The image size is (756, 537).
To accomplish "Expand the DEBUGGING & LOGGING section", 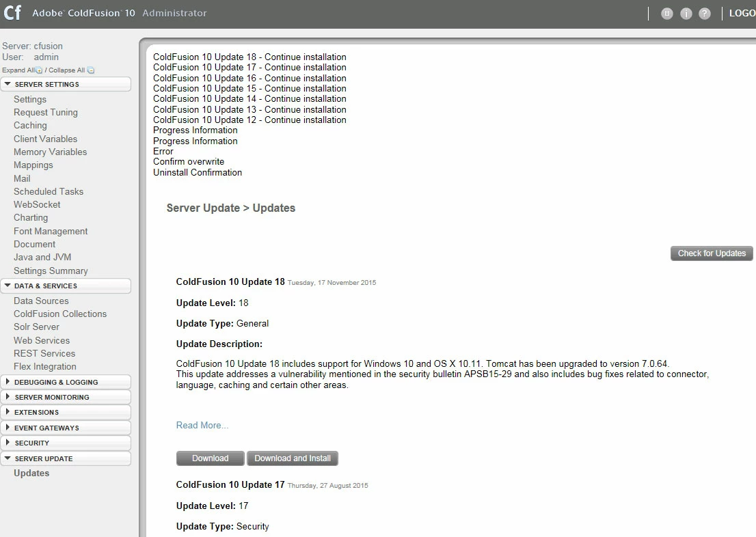I will coord(66,382).
